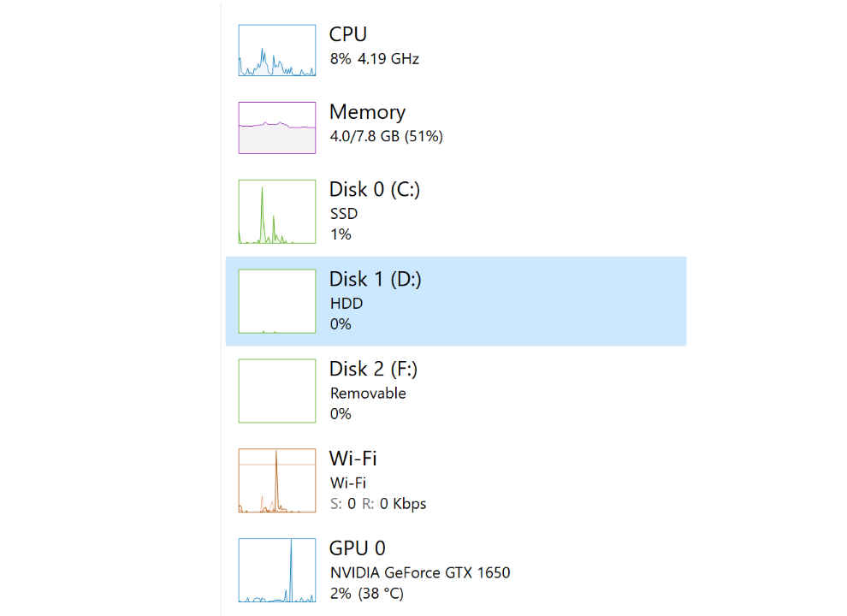
Task: Select the Disk 1 (D:) graph thumbnail
Action: tap(276, 301)
